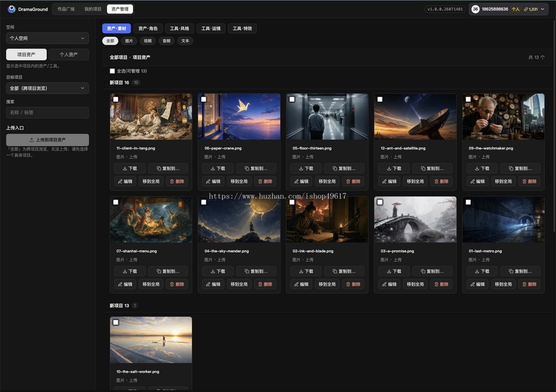Viewport: 556px width, 392px height.
Task: Open the 个人空间 space dropdown
Action: pyautogui.click(x=47, y=38)
